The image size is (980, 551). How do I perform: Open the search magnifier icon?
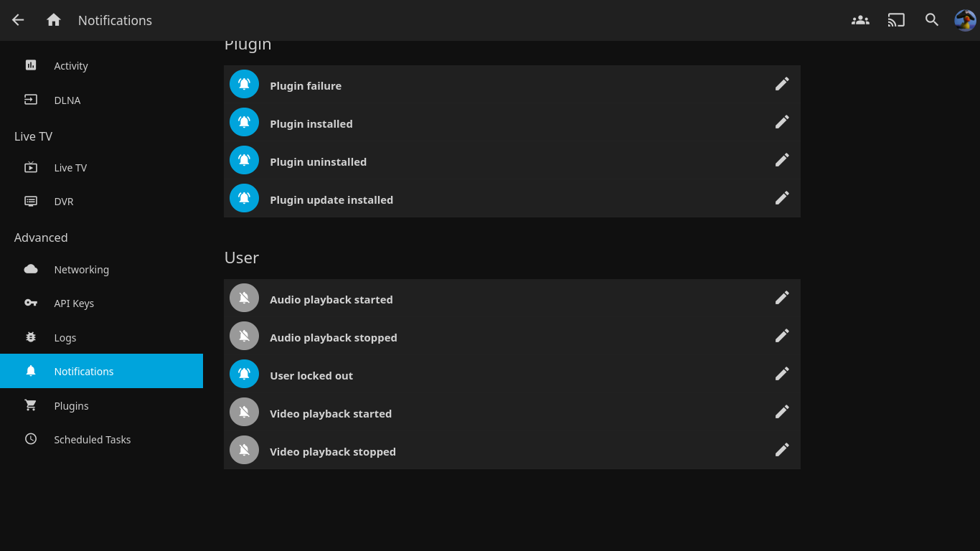(x=932, y=20)
